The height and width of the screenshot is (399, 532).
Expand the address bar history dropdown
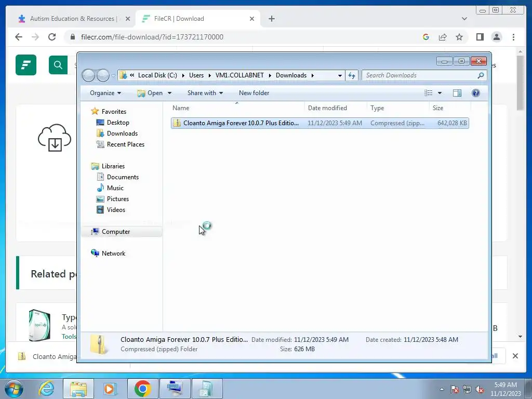pyautogui.click(x=340, y=75)
